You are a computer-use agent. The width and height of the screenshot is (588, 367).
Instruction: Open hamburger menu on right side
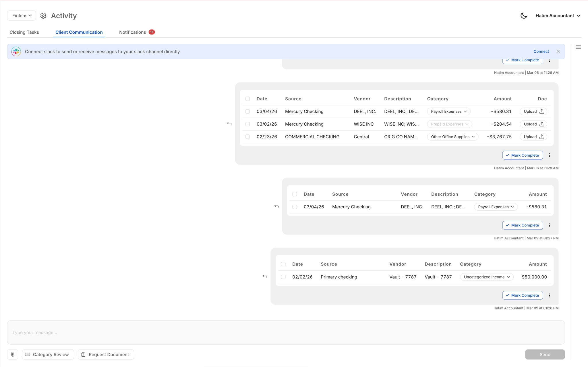pos(578,47)
